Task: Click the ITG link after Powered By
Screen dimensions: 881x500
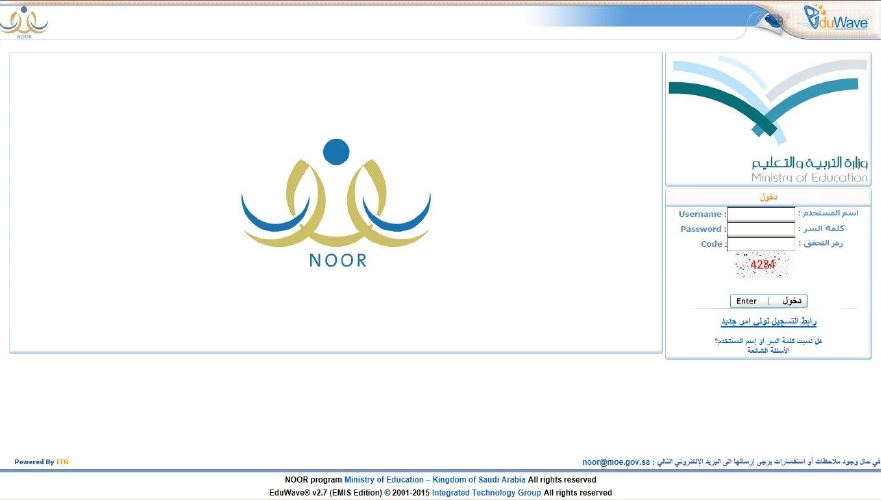Action: coord(62,462)
